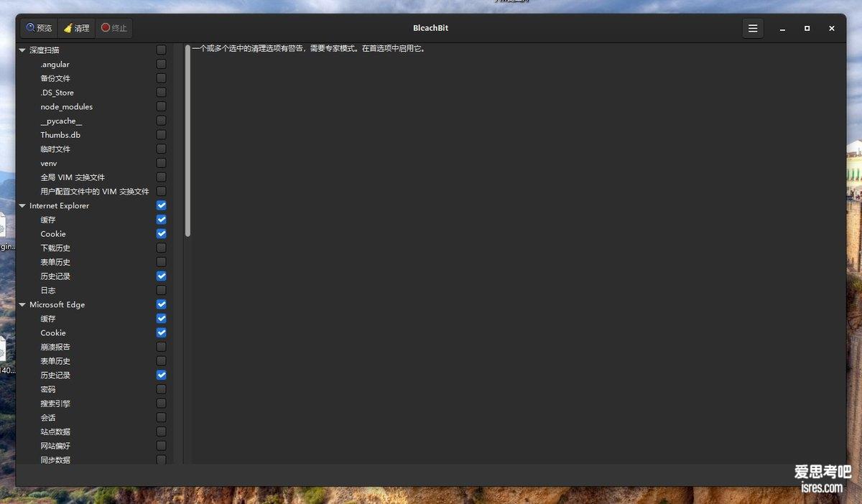
Task: Enable the 备份文件 checkbox
Action: [161, 78]
